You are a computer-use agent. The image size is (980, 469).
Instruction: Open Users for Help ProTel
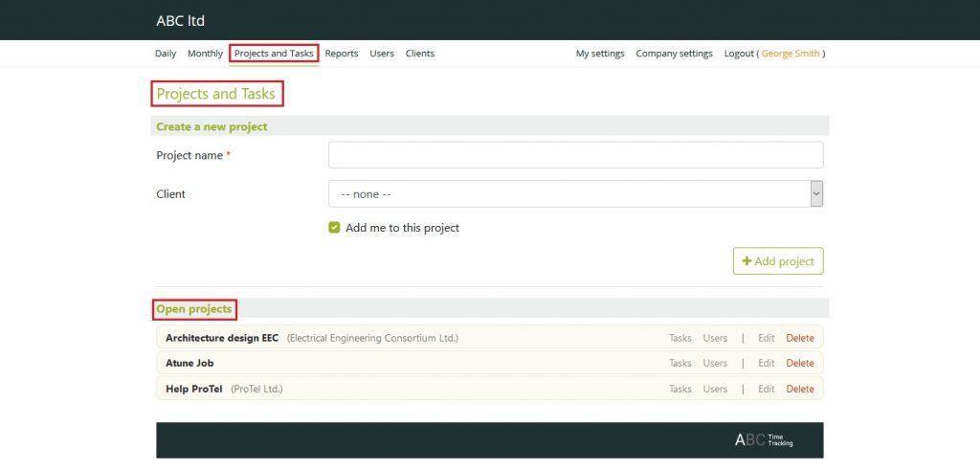coord(715,389)
